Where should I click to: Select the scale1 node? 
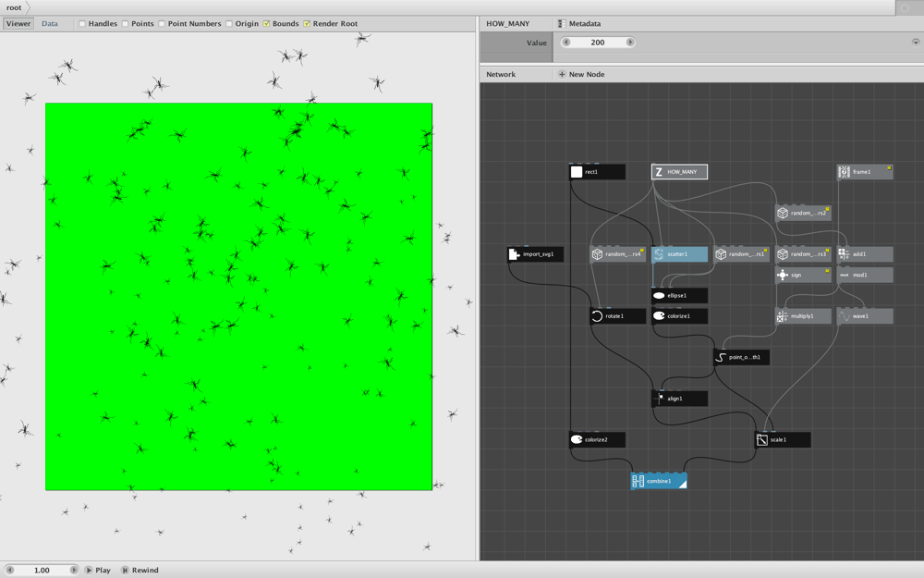pos(783,439)
